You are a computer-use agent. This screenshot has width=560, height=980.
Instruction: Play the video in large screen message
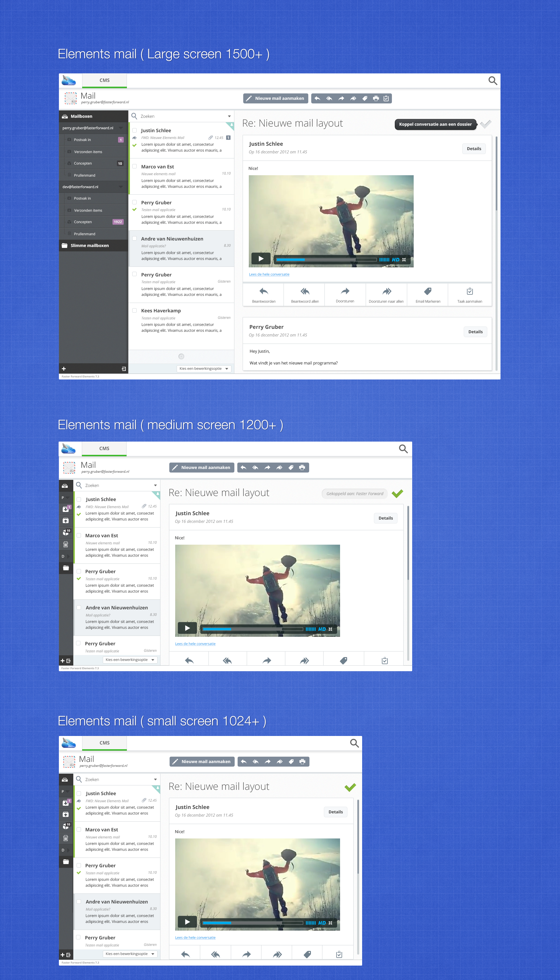pos(261,259)
